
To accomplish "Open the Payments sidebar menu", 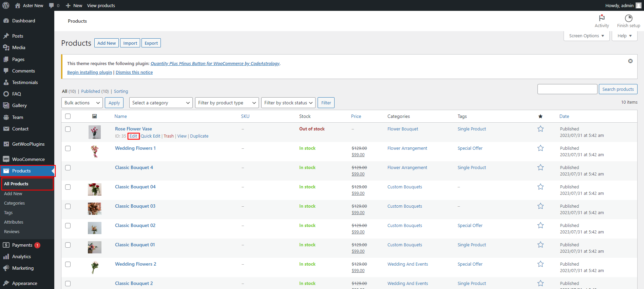I will (x=27, y=245).
